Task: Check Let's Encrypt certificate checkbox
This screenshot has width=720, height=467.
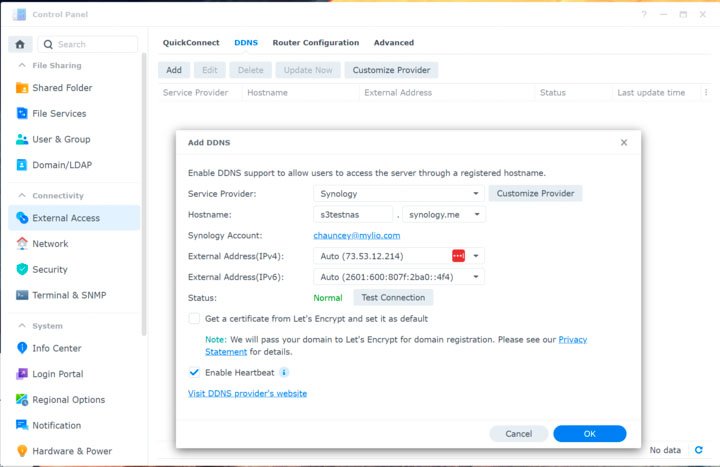Action: pyautogui.click(x=194, y=319)
